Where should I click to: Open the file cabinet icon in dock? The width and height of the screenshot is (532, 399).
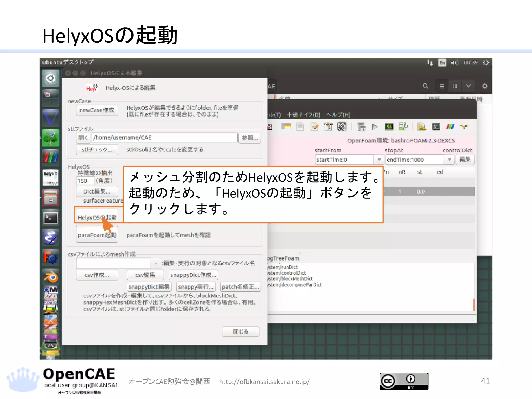click(50, 198)
